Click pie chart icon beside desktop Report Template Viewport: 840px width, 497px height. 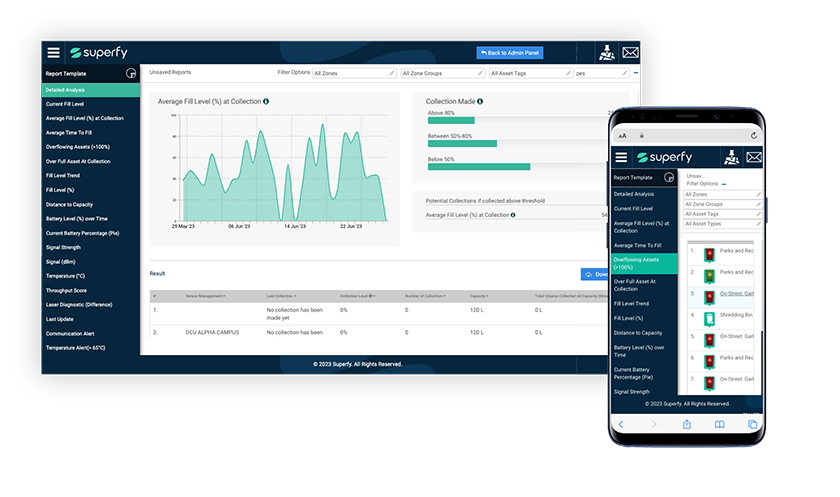[x=131, y=73]
